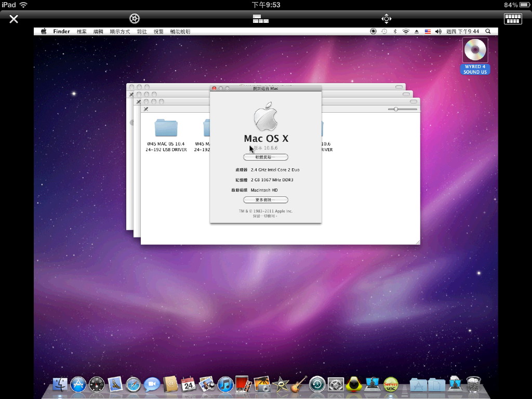This screenshot has height=399, width=532.
Task: Toggle toolbar on the front Finder window
Action: point(413,101)
